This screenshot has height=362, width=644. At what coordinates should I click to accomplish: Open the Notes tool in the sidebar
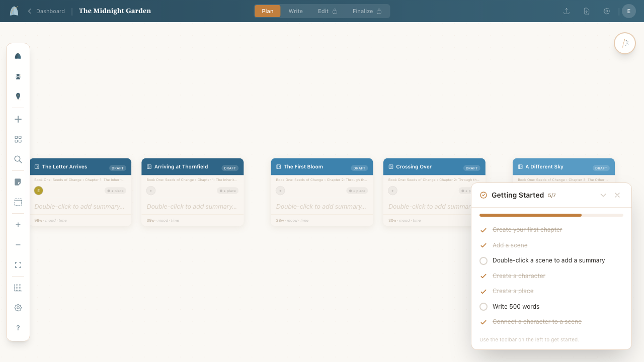[18, 182]
